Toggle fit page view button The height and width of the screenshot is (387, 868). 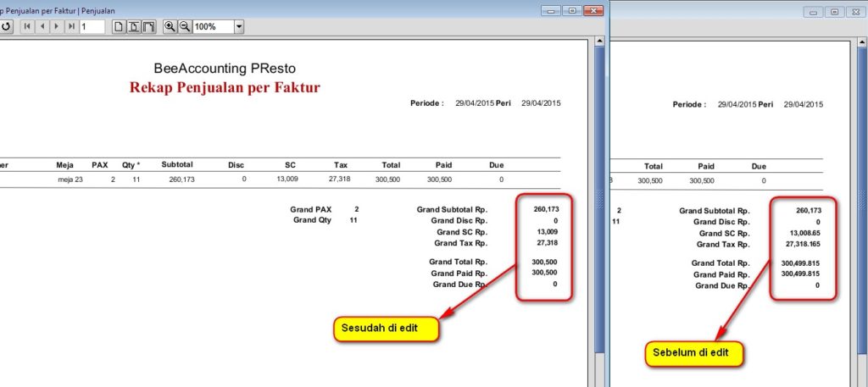(134, 27)
